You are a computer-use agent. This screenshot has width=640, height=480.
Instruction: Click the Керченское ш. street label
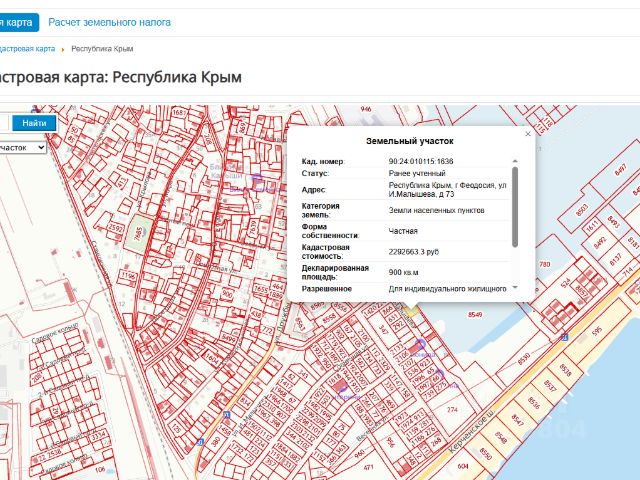click(471, 433)
